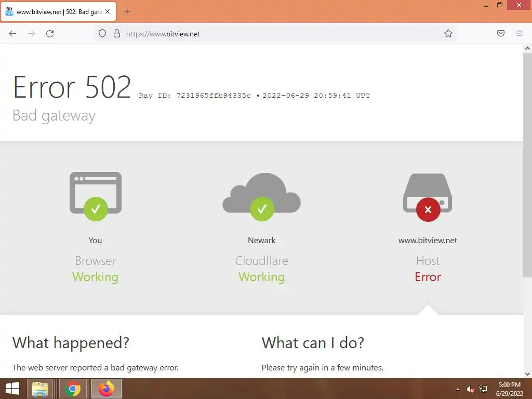Select the www.bitview.net 502 tab
This screenshot has width=532, height=399.
click(58, 12)
